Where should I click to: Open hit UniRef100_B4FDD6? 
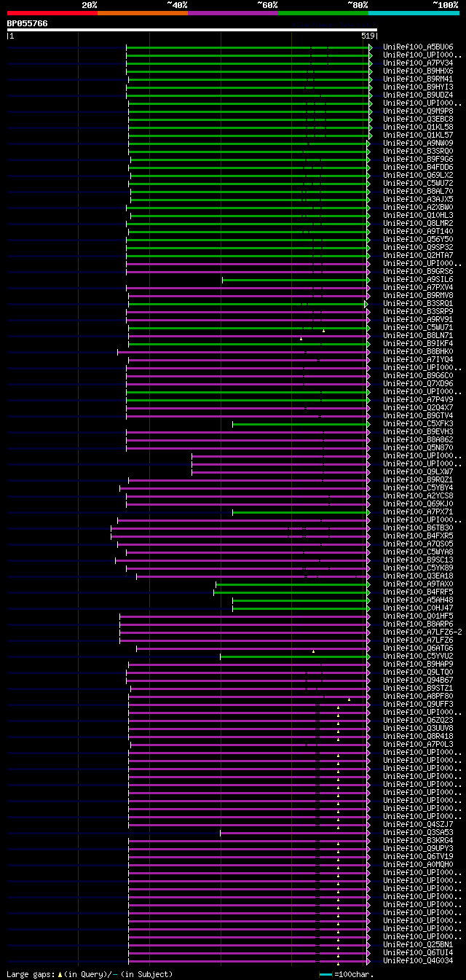coord(418,167)
